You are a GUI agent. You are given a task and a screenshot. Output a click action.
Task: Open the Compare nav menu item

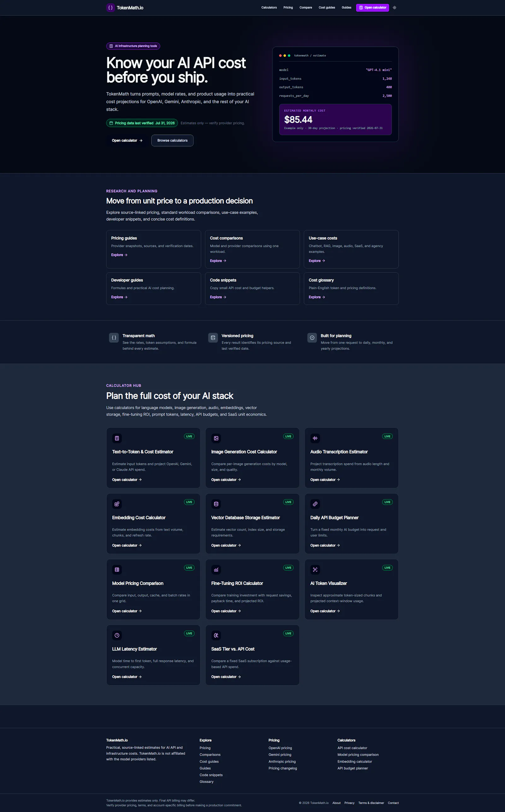click(x=306, y=8)
